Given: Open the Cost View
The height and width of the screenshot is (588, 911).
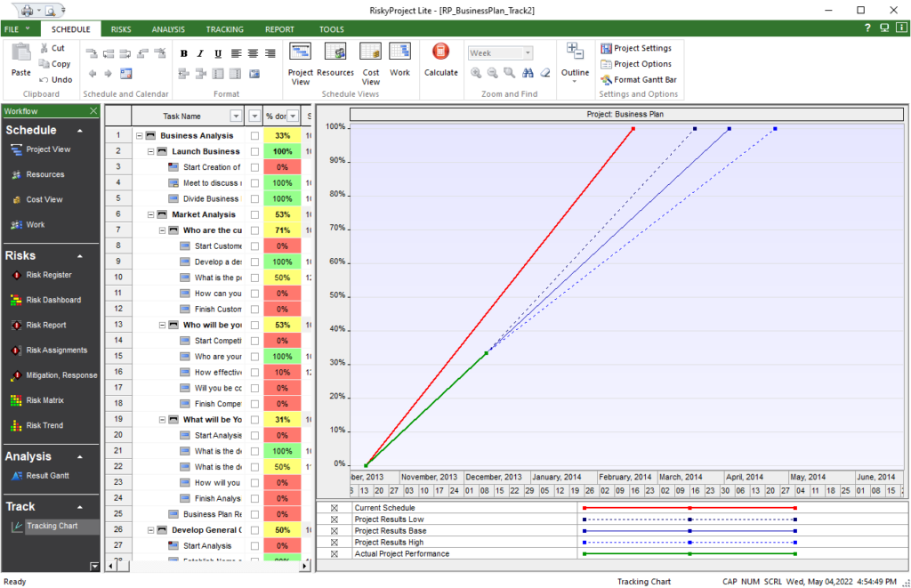Looking at the screenshot, I should click(x=370, y=59).
